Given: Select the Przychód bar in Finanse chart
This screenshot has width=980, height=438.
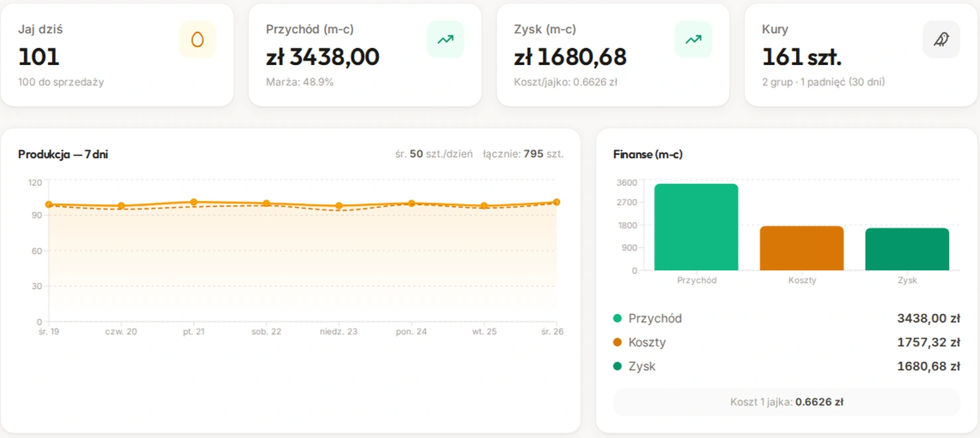Looking at the screenshot, I should click(x=696, y=227).
